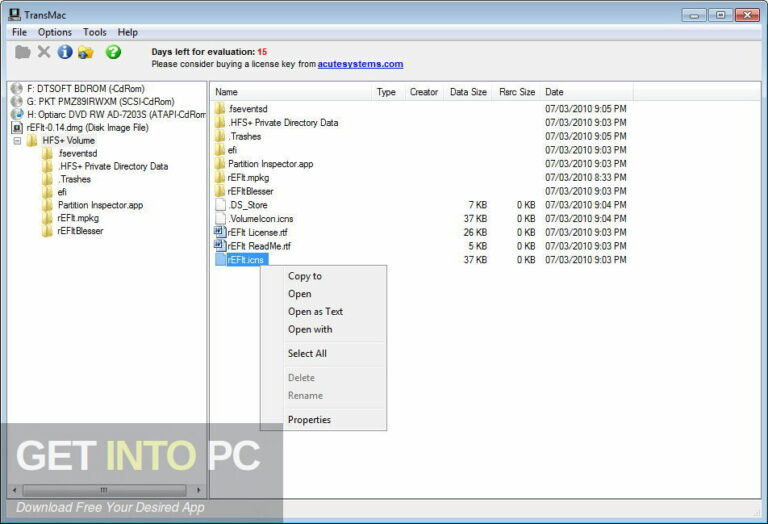Click the left pane horizontal scrollbar thumb
The height and width of the screenshot is (524, 768).
pyautogui.click(x=104, y=490)
